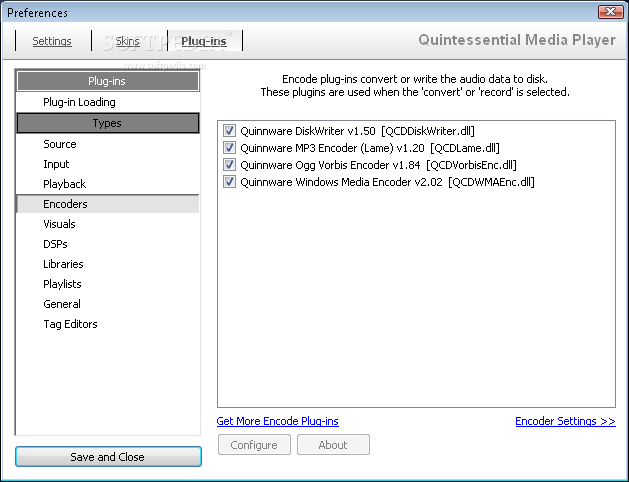Select the Plug-ins tab
The height and width of the screenshot is (482, 629).
204,41
